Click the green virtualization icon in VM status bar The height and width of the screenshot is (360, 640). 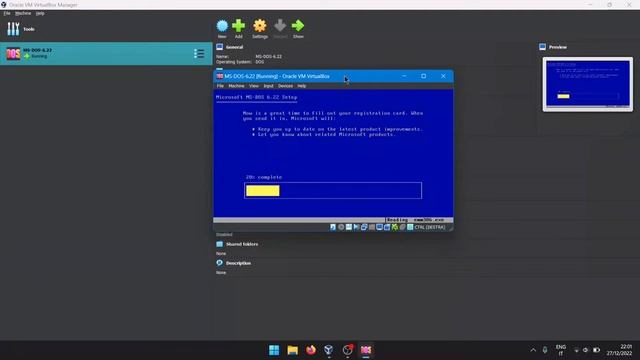point(395,227)
